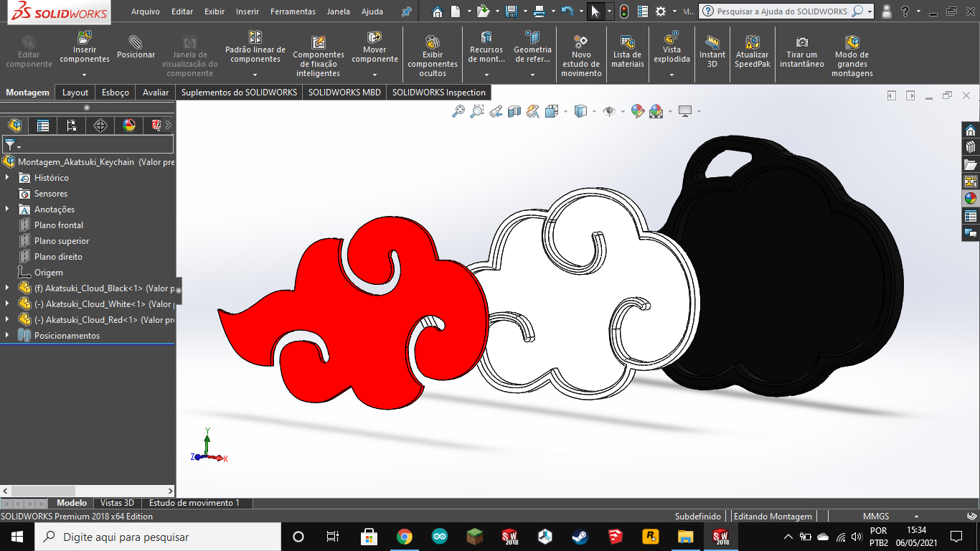
Task: Click the Save floppy disk icon
Action: [511, 11]
